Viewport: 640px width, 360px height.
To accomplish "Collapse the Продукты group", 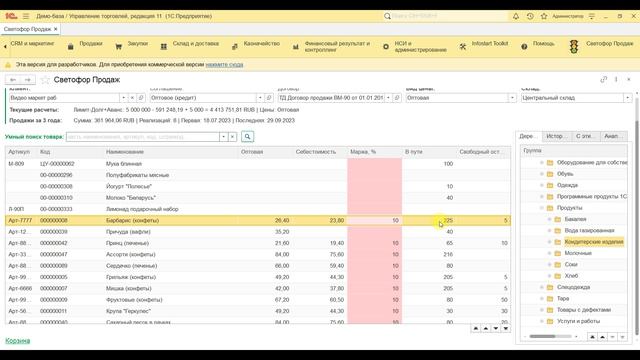I will (542, 208).
